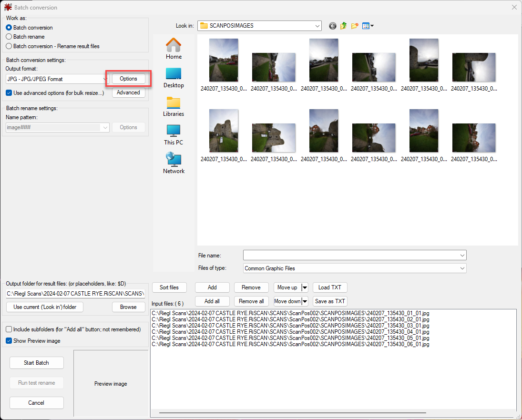The height and width of the screenshot is (420, 522).
Task: Open the Look in folder dropdown
Action: click(x=317, y=26)
